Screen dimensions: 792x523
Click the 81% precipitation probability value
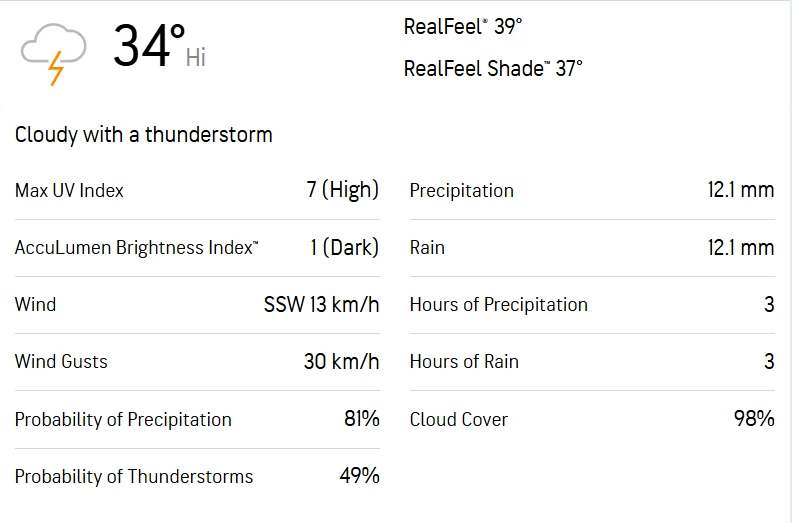click(361, 419)
